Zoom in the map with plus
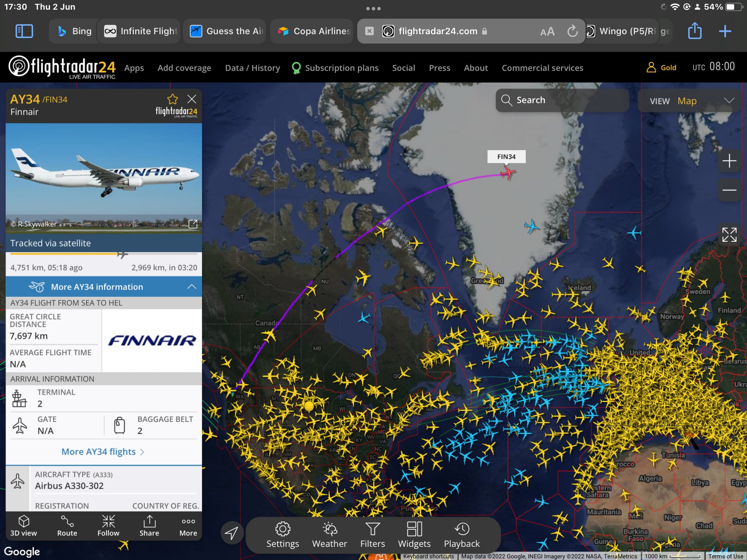The width and height of the screenshot is (747, 560). [x=729, y=161]
